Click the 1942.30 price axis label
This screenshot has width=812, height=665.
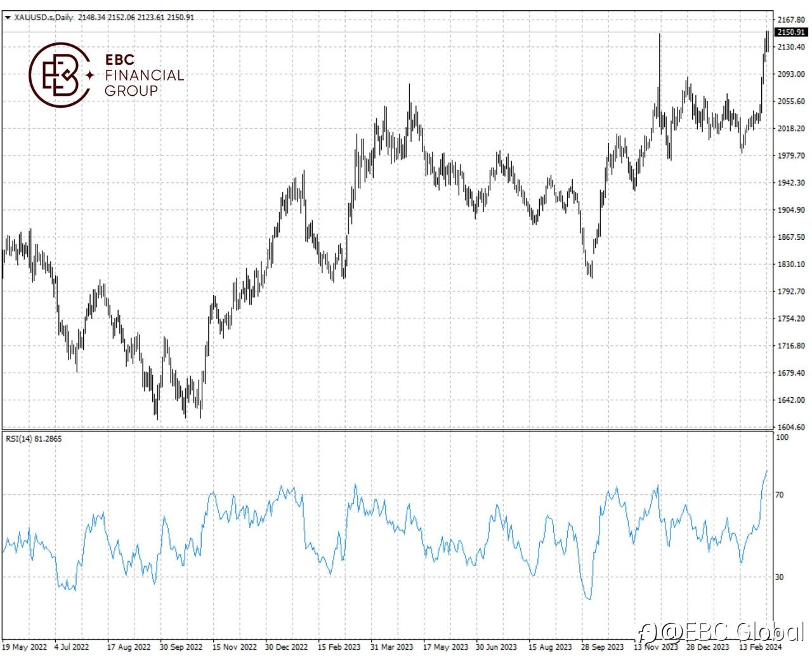791,183
